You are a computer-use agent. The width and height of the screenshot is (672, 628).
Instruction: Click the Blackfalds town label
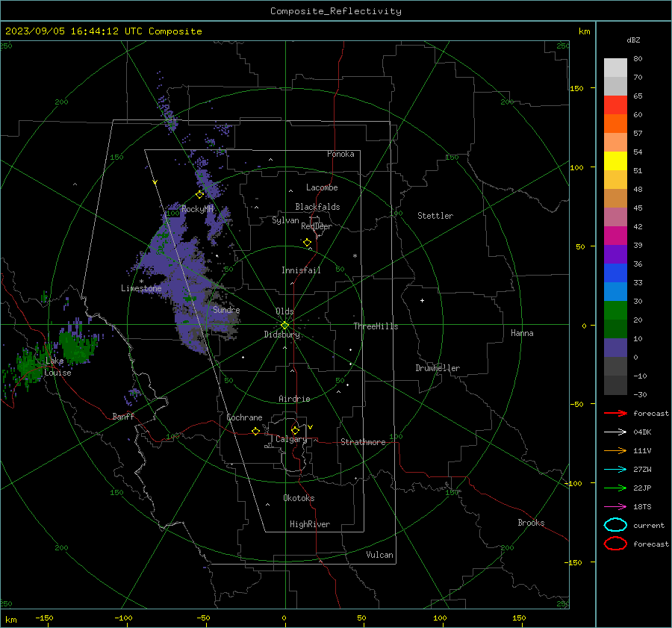coord(317,207)
